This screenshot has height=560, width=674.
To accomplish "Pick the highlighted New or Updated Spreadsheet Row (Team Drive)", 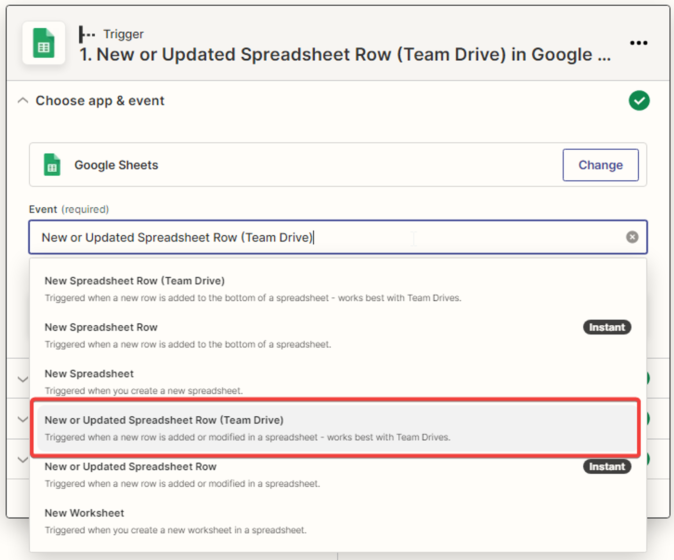I will pyautogui.click(x=164, y=420).
